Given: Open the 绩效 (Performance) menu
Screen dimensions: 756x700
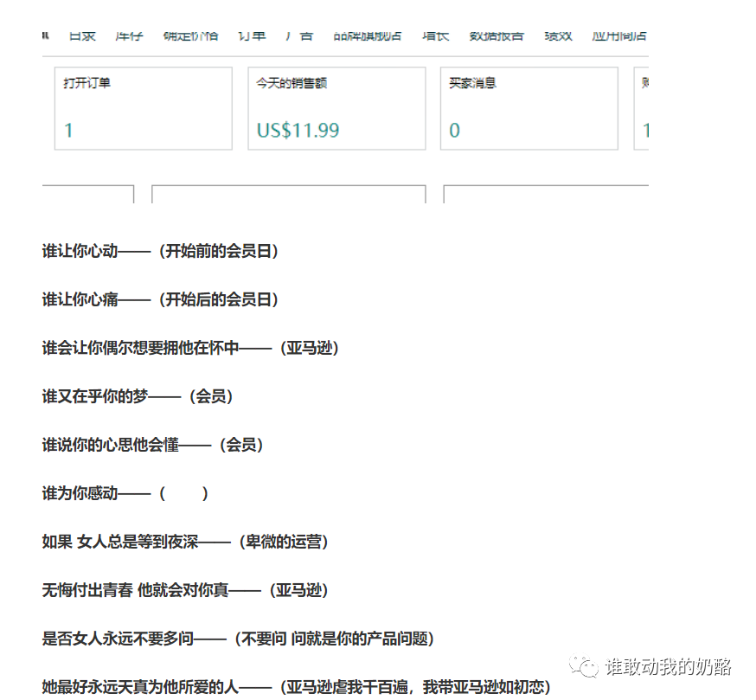Looking at the screenshot, I should pos(558,35).
